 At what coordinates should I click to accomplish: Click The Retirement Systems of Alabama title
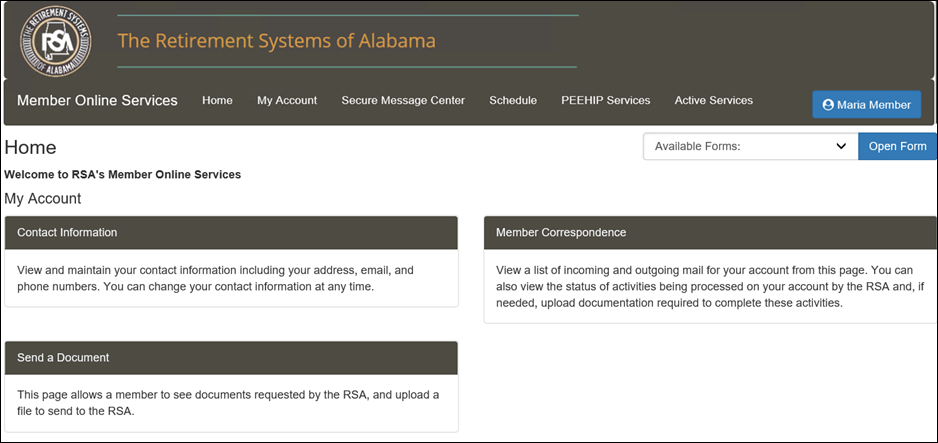[x=276, y=41]
